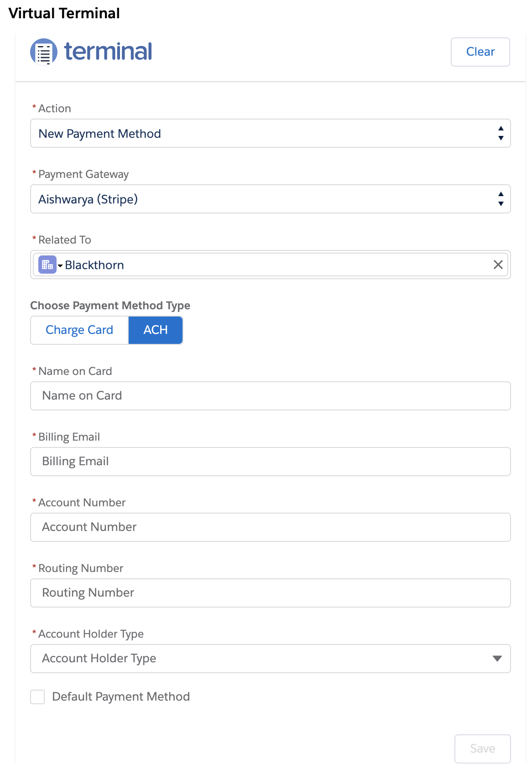Open the Action dropdown showing New Payment Method
This screenshot has height=769, width=532.
pos(271,133)
